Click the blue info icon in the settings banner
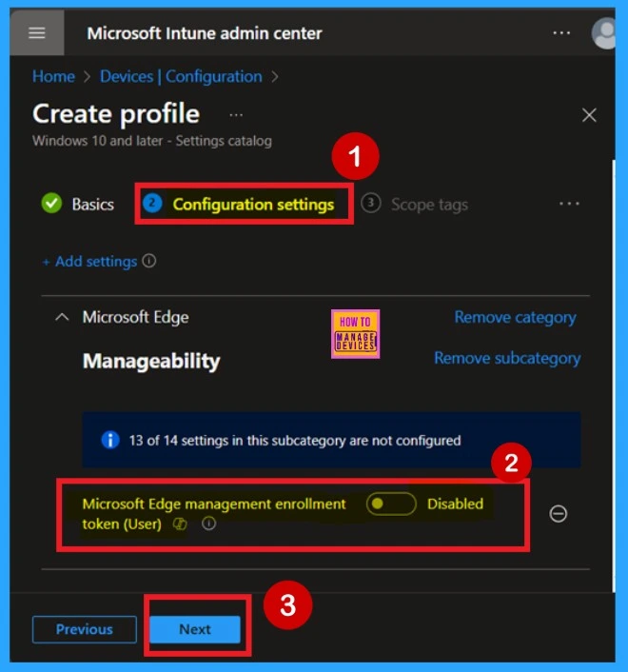Screen dimensions: 628x672 point(110,440)
